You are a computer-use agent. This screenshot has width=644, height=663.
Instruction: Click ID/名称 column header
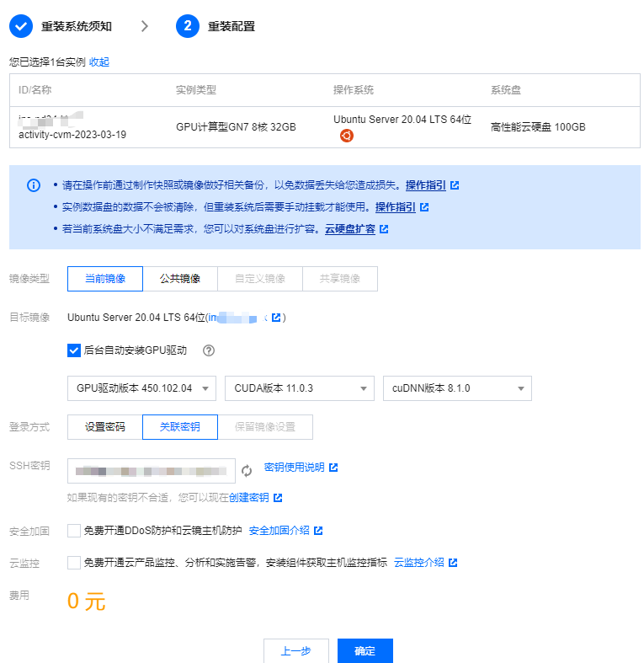(x=35, y=89)
